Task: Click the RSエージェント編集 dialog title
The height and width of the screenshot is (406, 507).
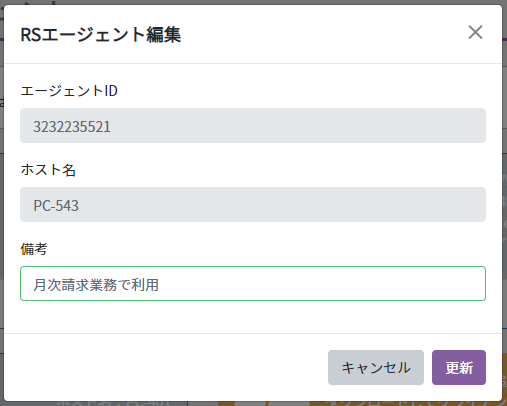Action: click(x=101, y=34)
